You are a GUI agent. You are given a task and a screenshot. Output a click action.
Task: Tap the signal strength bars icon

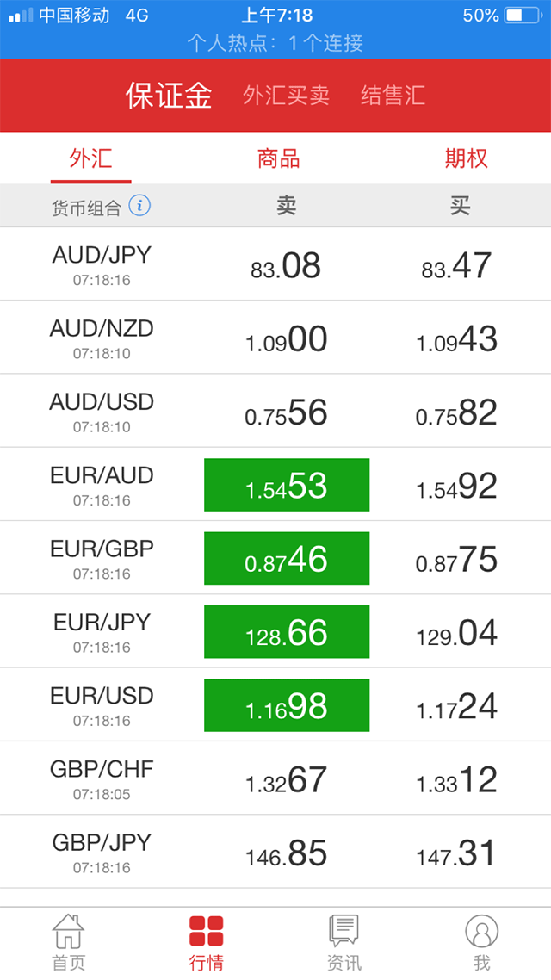21,16
